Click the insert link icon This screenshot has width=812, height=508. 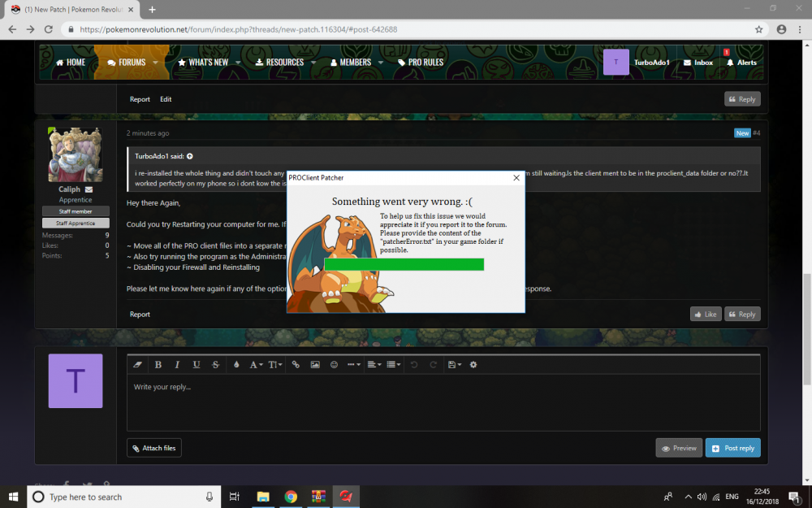click(296, 365)
